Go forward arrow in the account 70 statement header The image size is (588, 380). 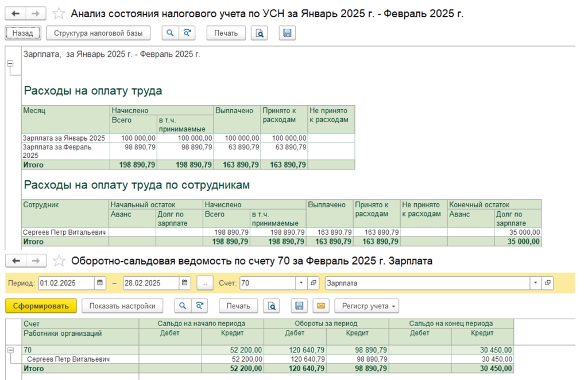click(x=36, y=261)
